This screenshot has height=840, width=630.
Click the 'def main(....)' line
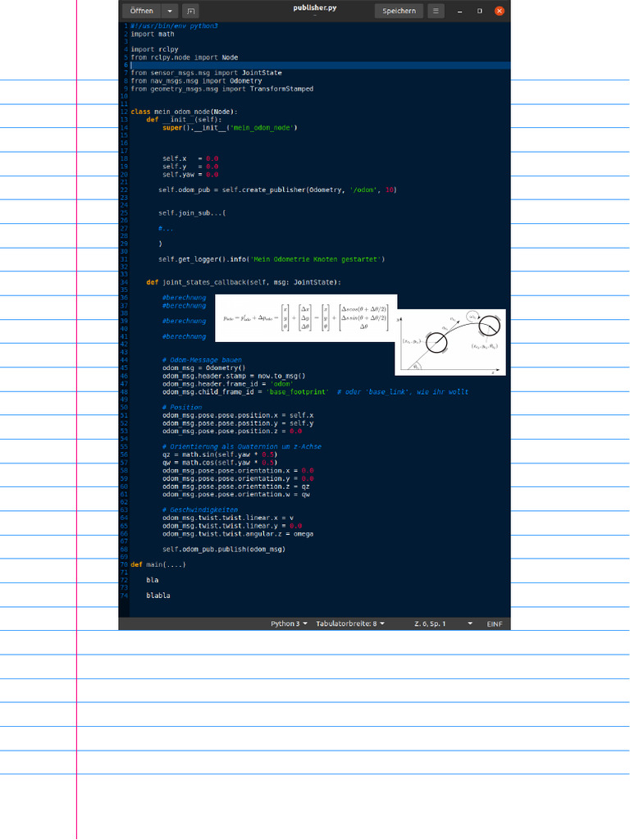158,564
